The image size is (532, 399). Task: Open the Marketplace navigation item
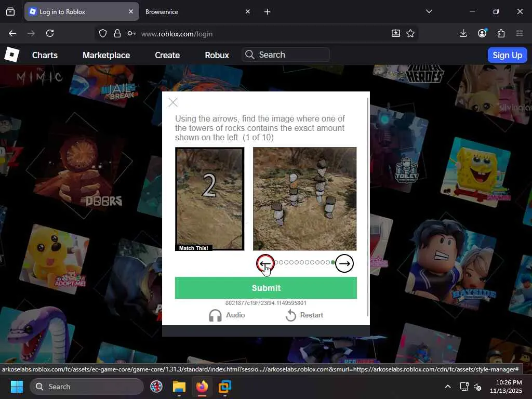pyautogui.click(x=106, y=55)
